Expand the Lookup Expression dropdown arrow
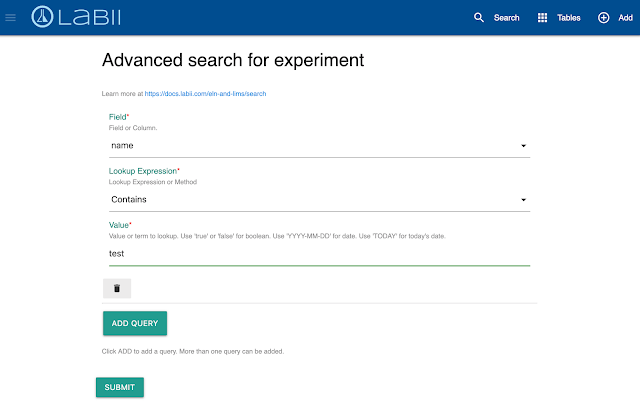Image resolution: width=640 pixels, height=406 pixels. [523, 200]
